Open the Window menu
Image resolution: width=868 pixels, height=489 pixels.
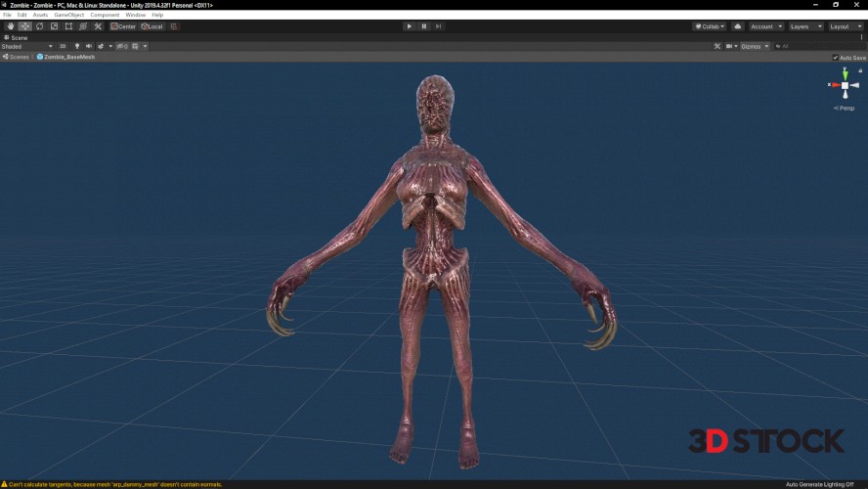point(136,15)
